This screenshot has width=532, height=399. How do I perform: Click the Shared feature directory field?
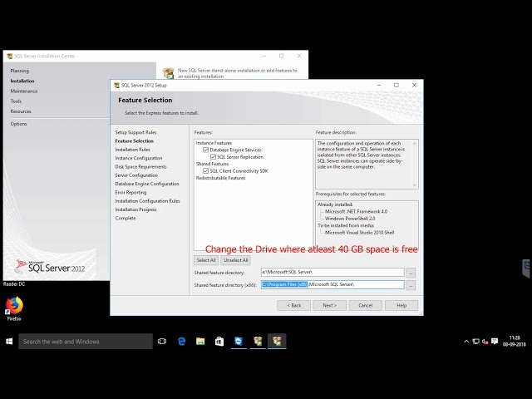pos(332,272)
